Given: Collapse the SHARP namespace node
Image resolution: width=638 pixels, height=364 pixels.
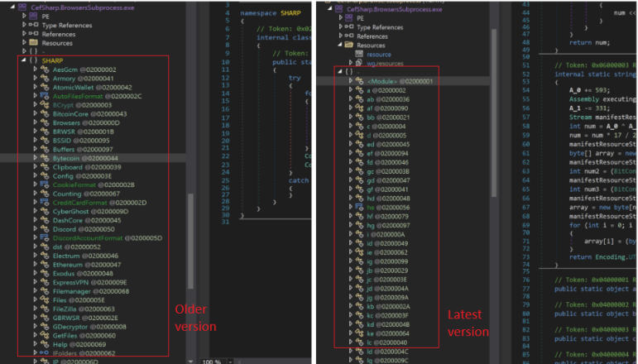Looking at the screenshot, I should tap(24, 60).
